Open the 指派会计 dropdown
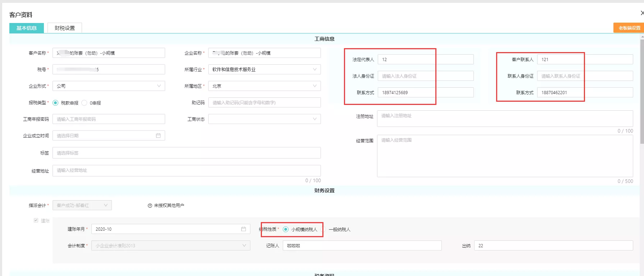The height and width of the screenshot is (276, 644). coord(82,205)
